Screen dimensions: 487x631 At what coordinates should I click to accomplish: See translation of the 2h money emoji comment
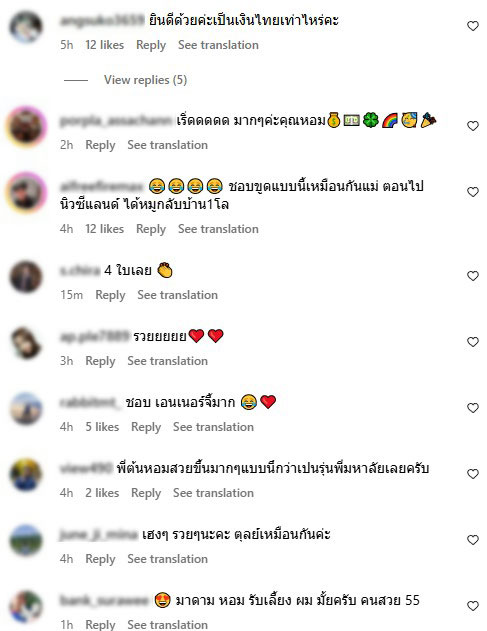pos(167,145)
